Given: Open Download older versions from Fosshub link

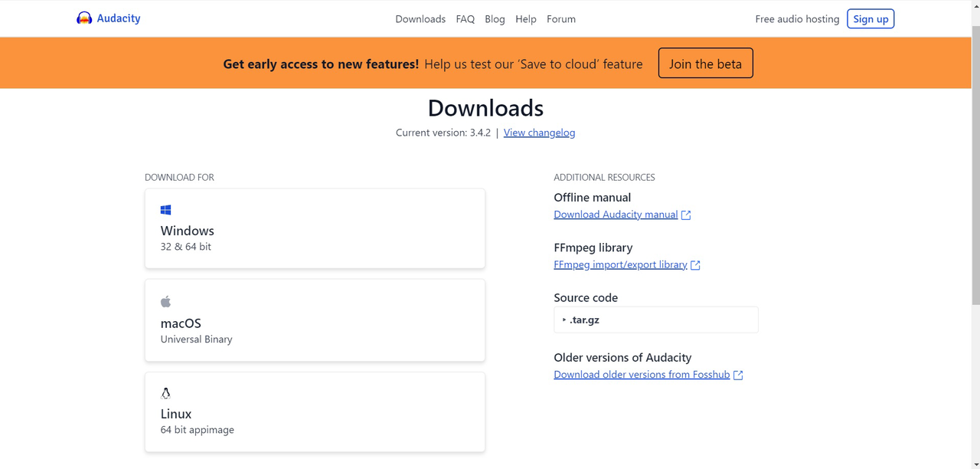Looking at the screenshot, I should (x=642, y=374).
